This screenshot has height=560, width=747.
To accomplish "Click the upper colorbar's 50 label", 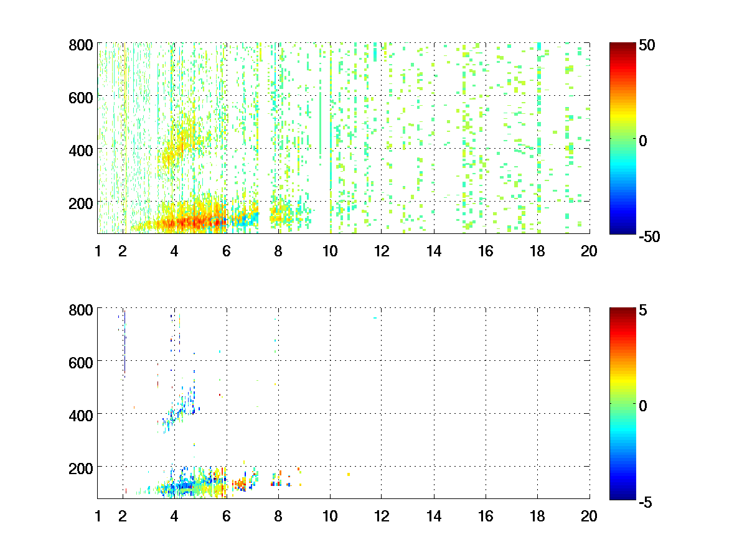I will tap(649, 46).
